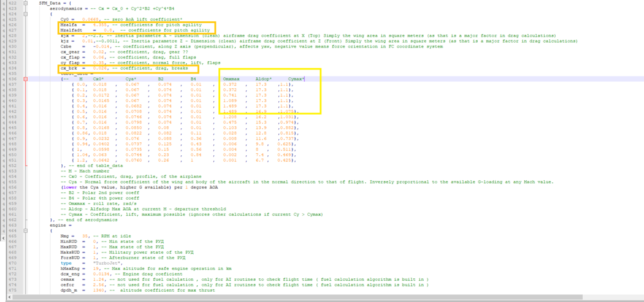Collapse the red table_data fold marker at line 436

pos(26,79)
